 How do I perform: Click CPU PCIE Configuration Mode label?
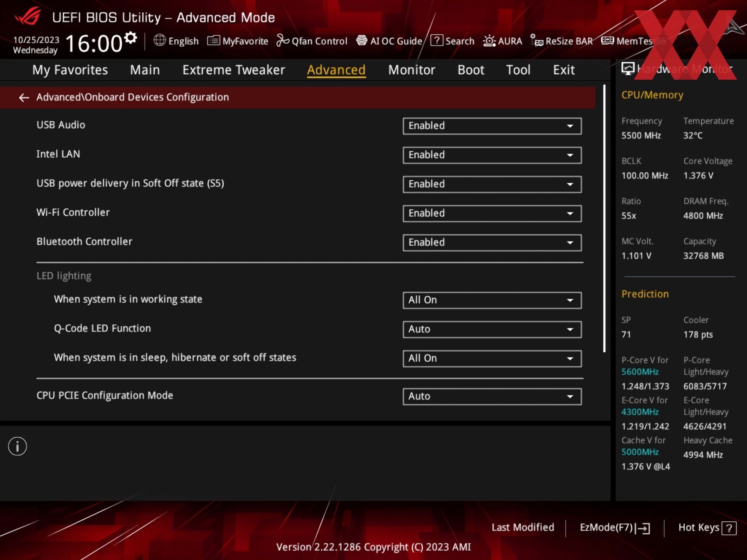[x=105, y=395]
